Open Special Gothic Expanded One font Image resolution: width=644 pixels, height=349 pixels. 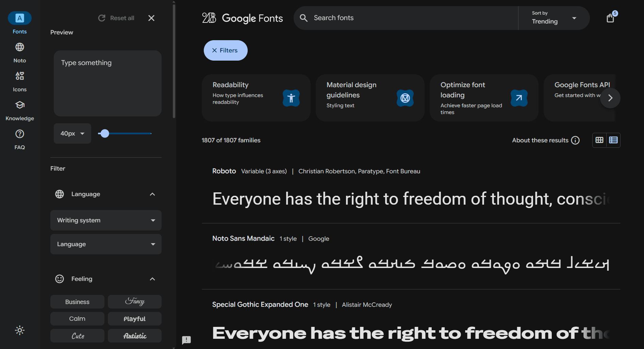pos(260,304)
